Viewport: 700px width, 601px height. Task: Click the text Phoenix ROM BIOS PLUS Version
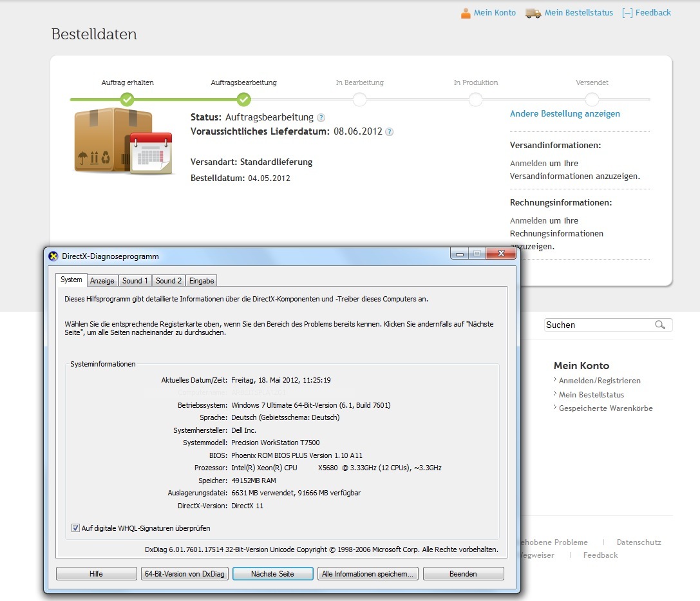281,455
